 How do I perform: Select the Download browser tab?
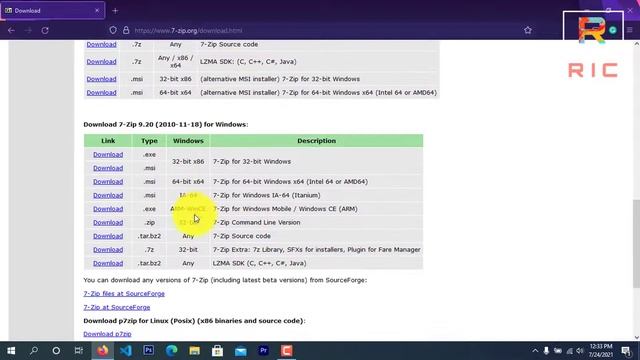point(53,11)
